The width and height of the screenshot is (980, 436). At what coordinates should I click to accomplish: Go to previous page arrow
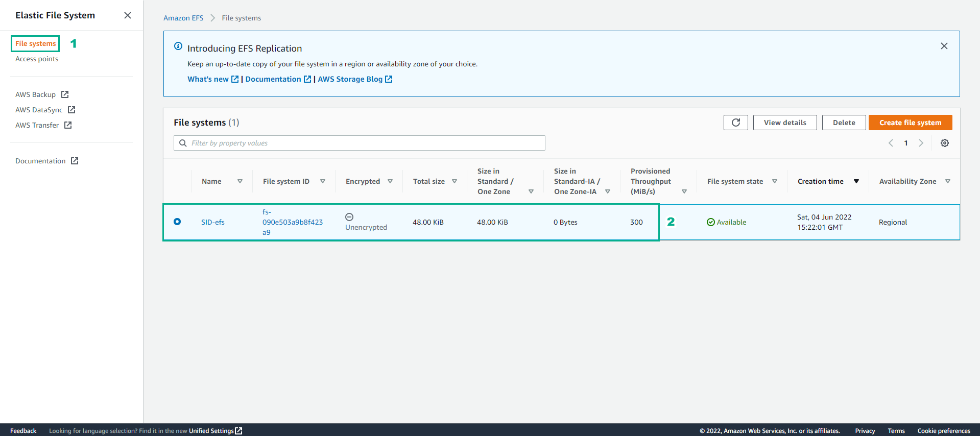click(x=891, y=143)
